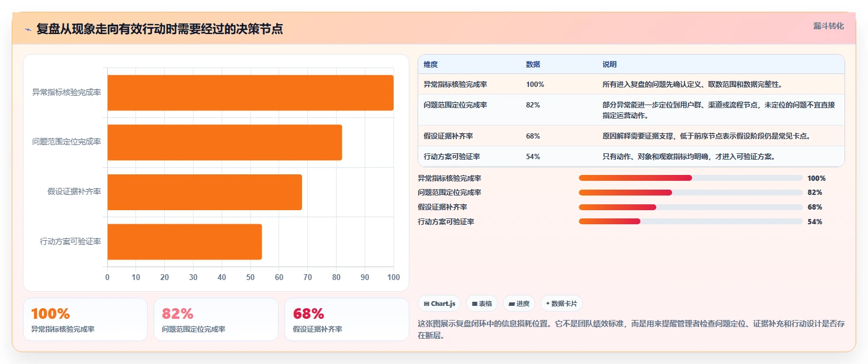The height and width of the screenshot is (364, 868).
Task: Select the Chart.js chip
Action: pos(439,304)
